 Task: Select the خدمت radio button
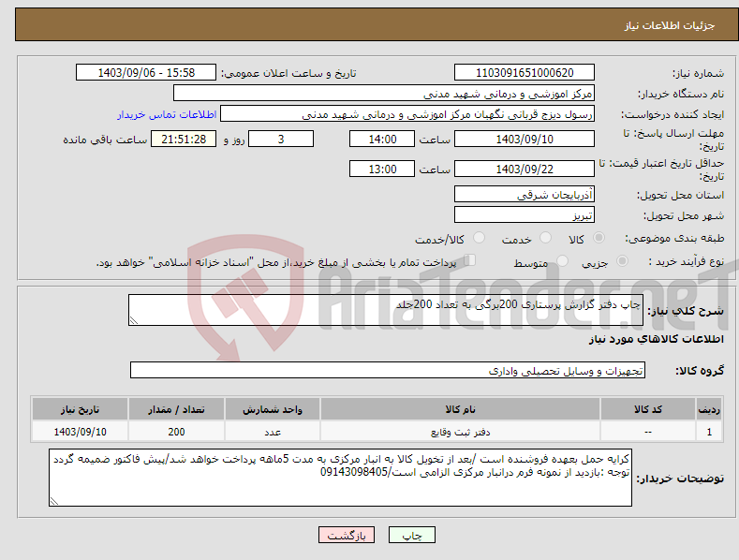(x=545, y=238)
